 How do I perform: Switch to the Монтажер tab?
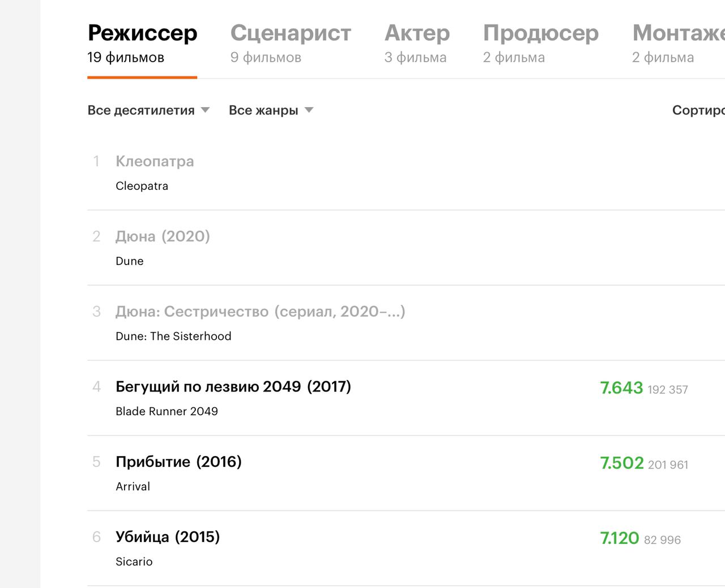click(678, 44)
